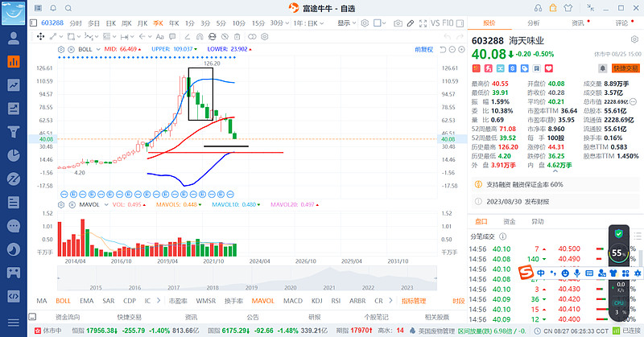Screen dimensions: 644x337
Task: Open quote panel settings gear
Action: pos(634,40)
